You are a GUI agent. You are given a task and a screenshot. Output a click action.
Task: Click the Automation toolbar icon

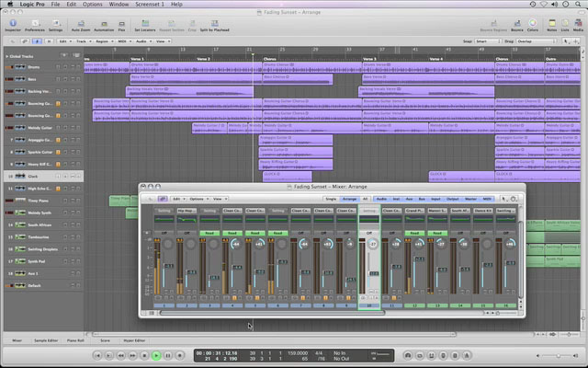104,25
